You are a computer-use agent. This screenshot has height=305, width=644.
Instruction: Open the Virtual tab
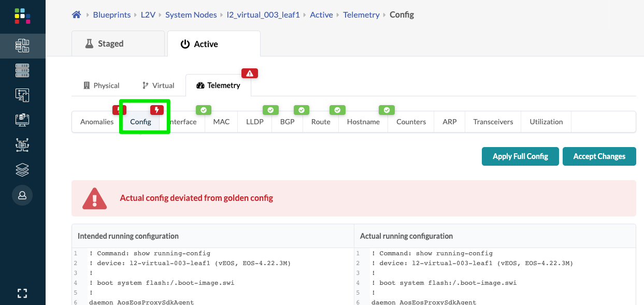158,85
